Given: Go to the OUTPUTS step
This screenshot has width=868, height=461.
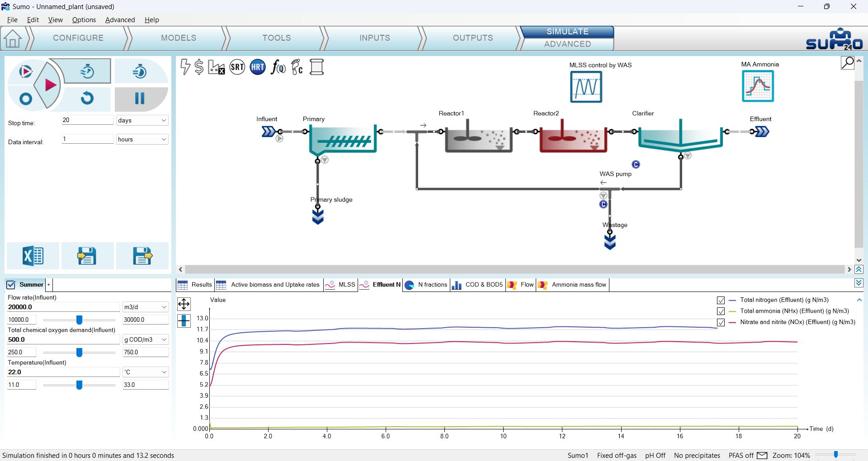Looking at the screenshot, I should coord(473,38).
